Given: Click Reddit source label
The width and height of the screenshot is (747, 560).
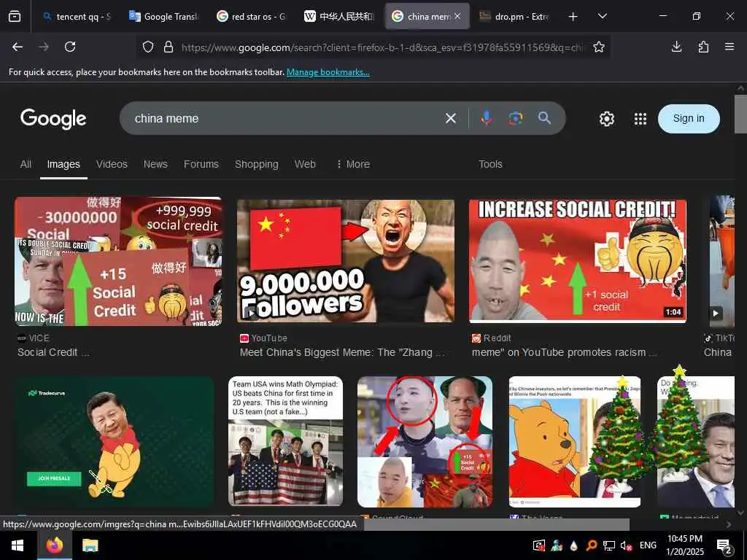Looking at the screenshot, I should [x=491, y=338].
